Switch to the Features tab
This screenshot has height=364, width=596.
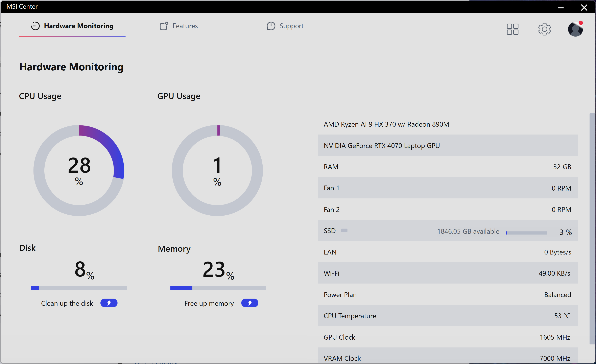click(185, 26)
